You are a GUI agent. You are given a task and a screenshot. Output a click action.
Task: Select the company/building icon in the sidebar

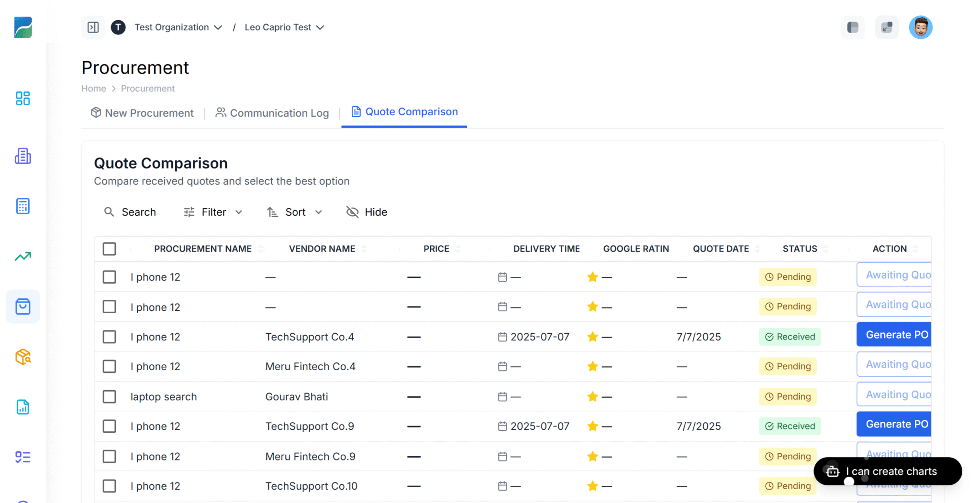(x=22, y=156)
